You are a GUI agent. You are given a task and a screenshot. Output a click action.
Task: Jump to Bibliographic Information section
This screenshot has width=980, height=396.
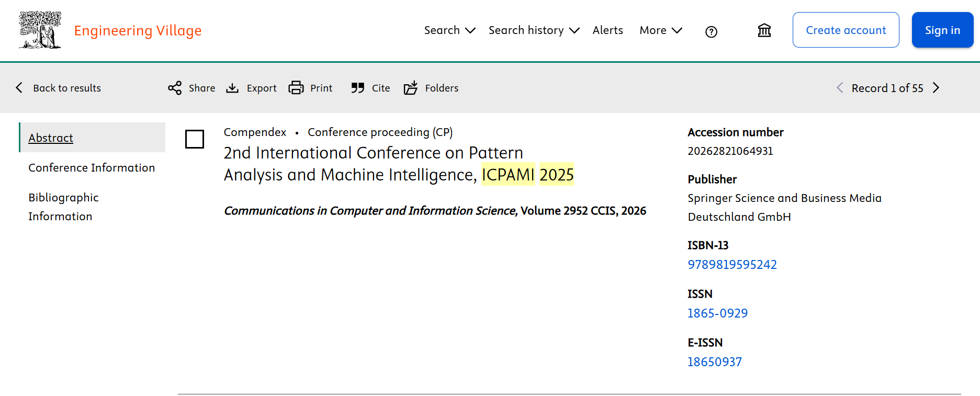(x=63, y=207)
